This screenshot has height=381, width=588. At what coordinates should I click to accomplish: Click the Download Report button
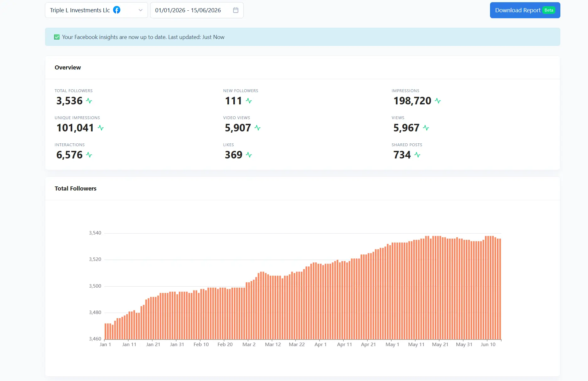pos(525,10)
